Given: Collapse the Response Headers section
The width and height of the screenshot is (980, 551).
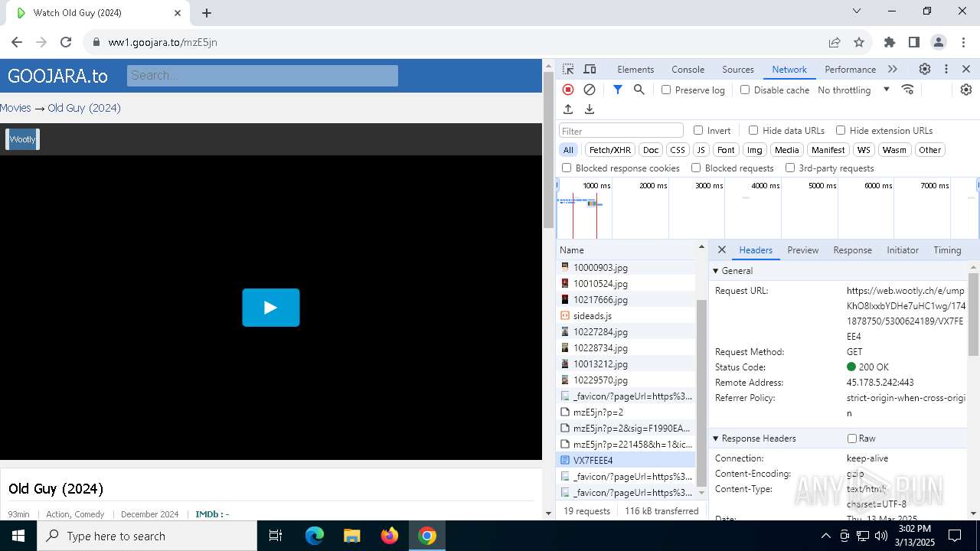Looking at the screenshot, I should coord(716,439).
